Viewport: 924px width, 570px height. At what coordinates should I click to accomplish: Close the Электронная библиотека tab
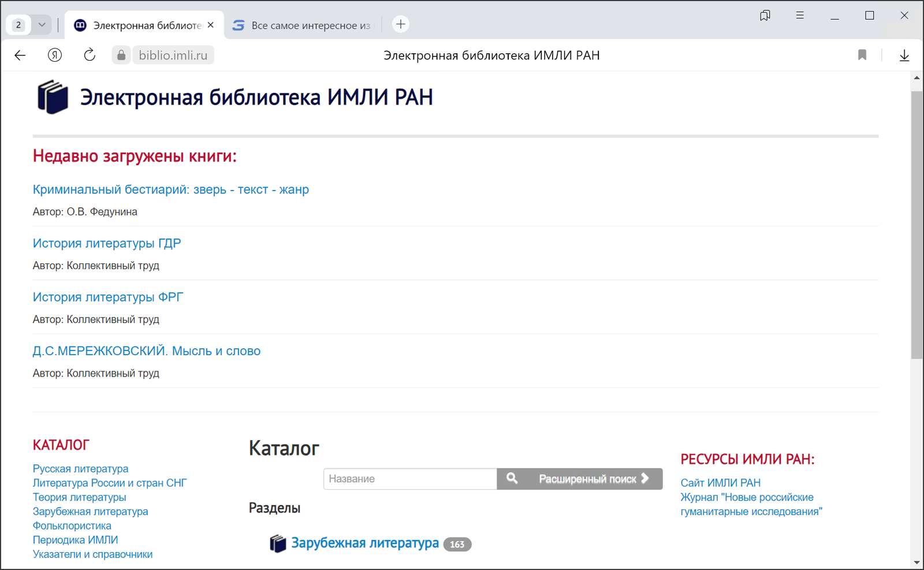click(211, 25)
